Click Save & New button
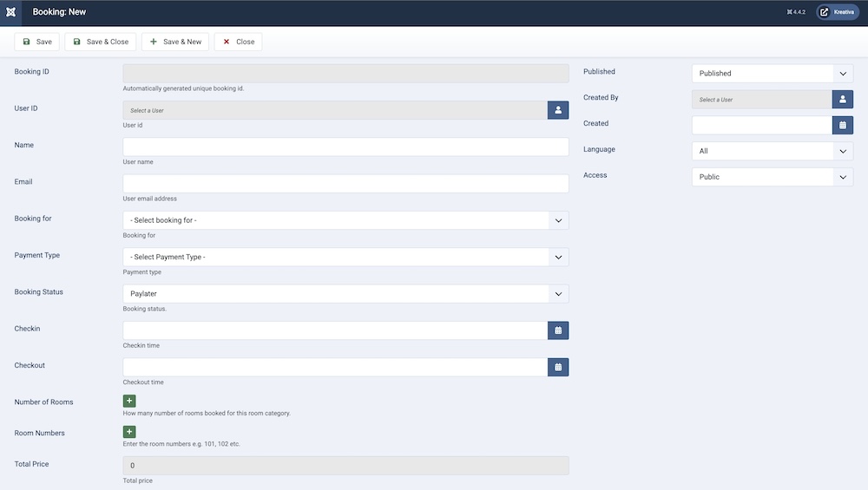Image resolution: width=868 pixels, height=490 pixels. (174, 42)
